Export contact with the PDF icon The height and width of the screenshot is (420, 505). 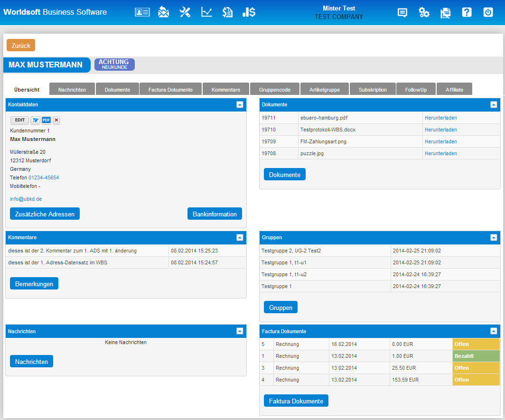point(47,120)
